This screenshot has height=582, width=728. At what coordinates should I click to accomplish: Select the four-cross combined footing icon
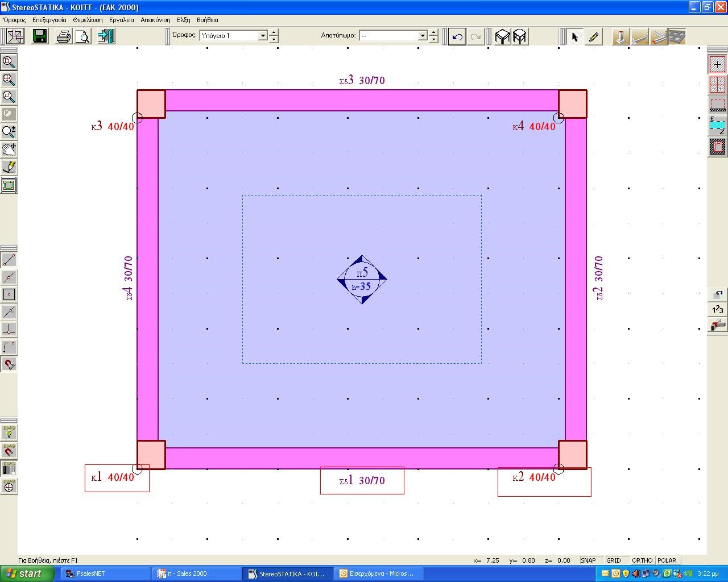click(x=717, y=85)
